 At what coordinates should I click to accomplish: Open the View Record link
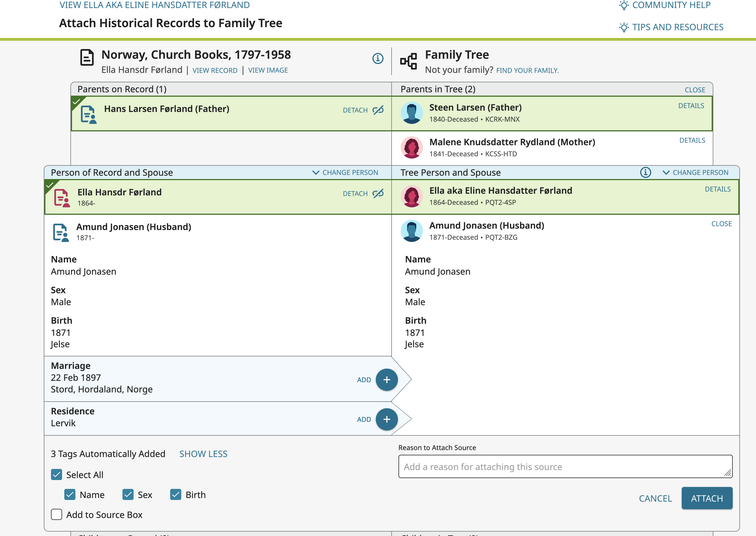pos(215,70)
